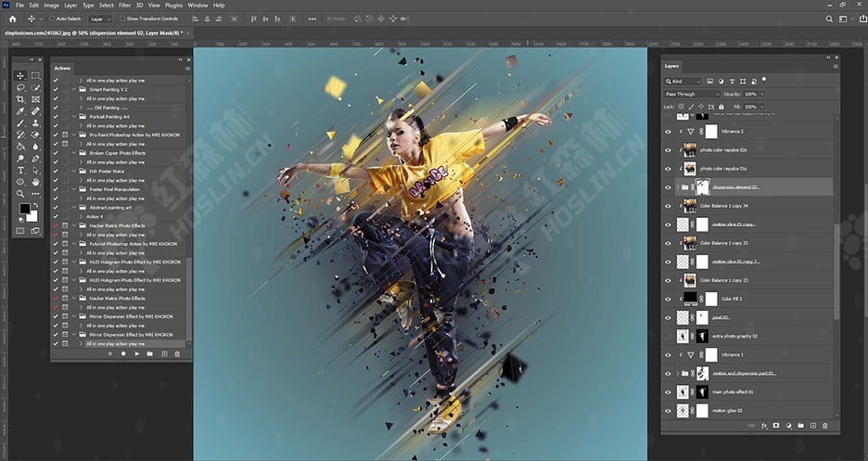
Task: Select the Clone Stamp tool
Action: (x=35, y=122)
